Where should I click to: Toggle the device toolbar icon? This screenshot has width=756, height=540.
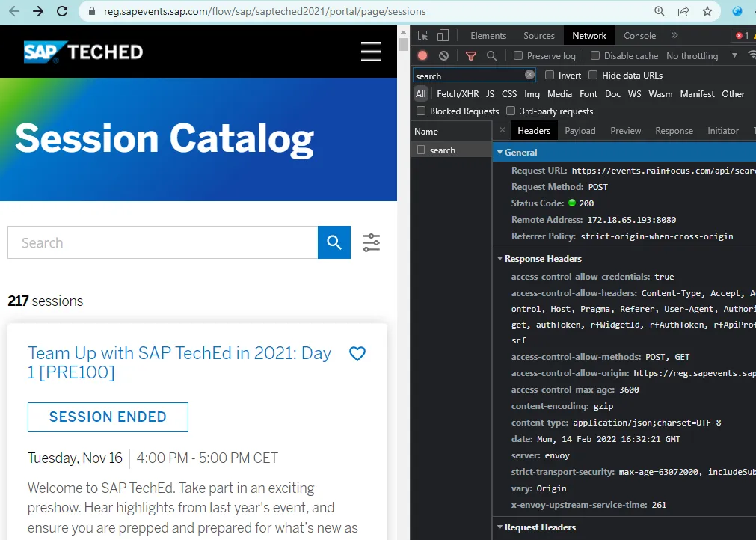pyautogui.click(x=443, y=36)
